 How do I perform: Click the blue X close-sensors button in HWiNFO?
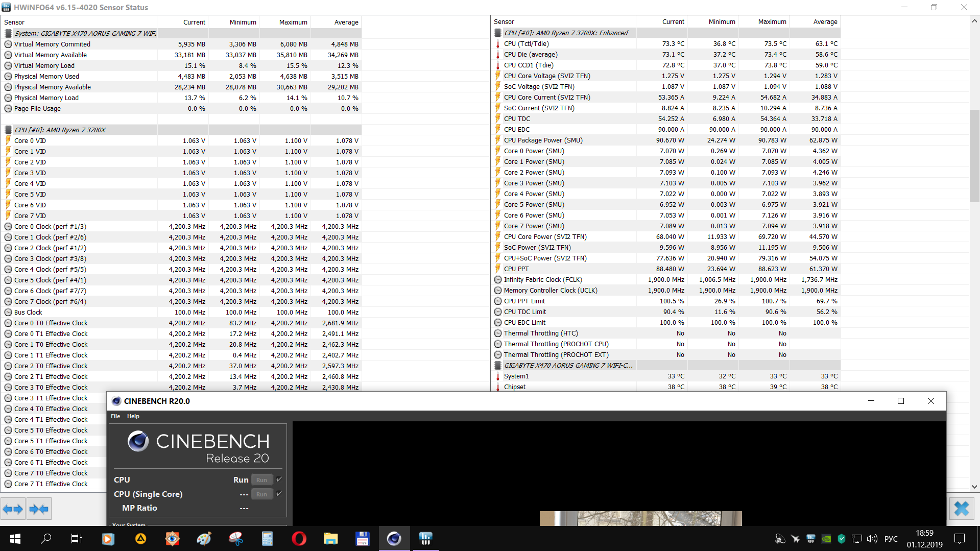(962, 509)
